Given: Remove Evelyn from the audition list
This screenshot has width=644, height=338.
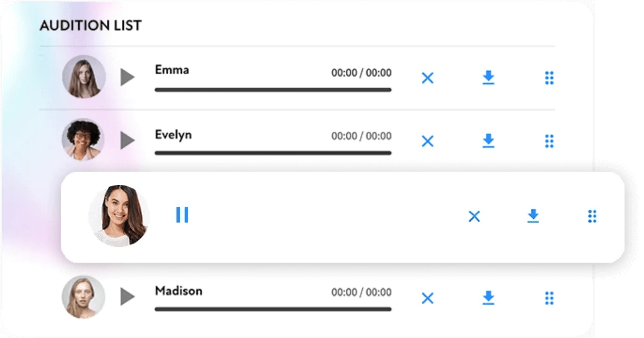Looking at the screenshot, I should tap(427, 141).
